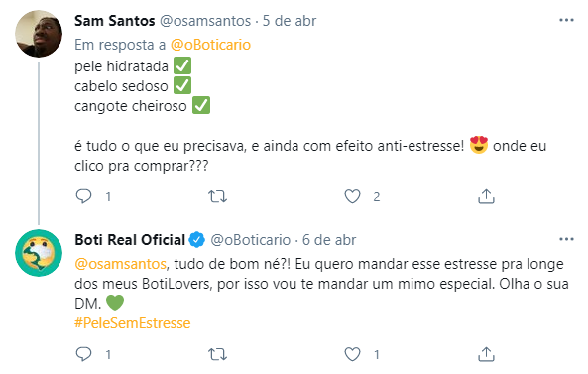Open the 5 de abr timestamp
Viewport: 588px width, 374px height.
coord(290,21)
